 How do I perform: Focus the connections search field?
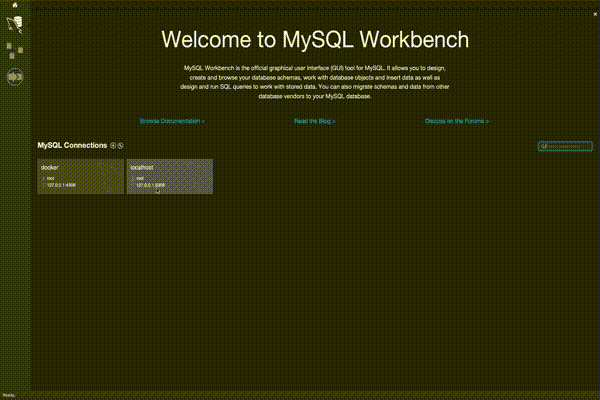(565, 146)
